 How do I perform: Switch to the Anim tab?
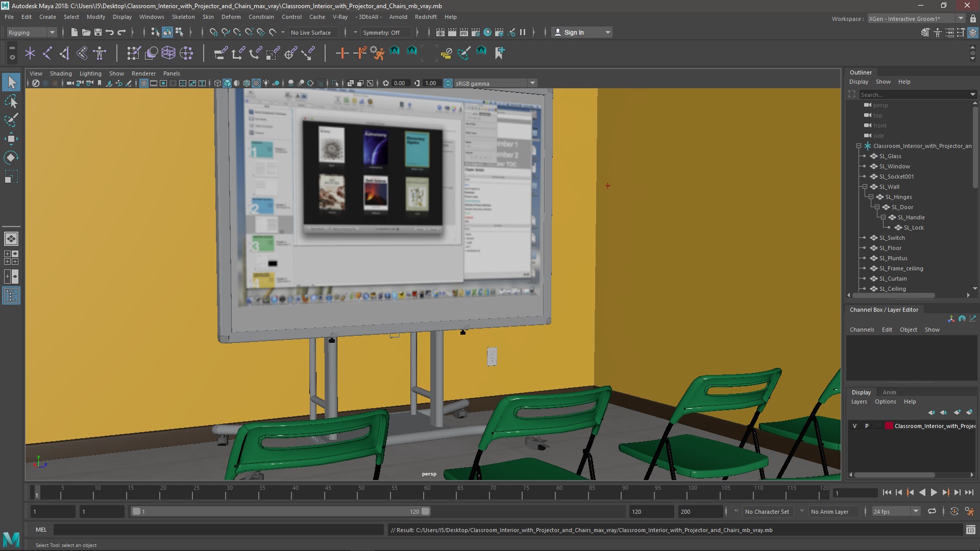pos(889,392)
